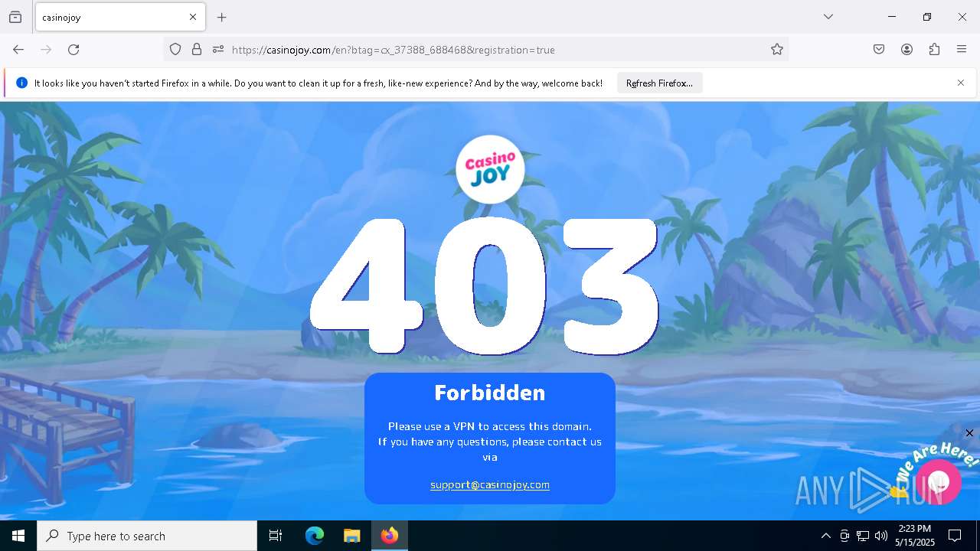The width and height of the screenshot is (980, 551).
Task: Open the support@casinojoy.com email link
Action: click(490, 484)
